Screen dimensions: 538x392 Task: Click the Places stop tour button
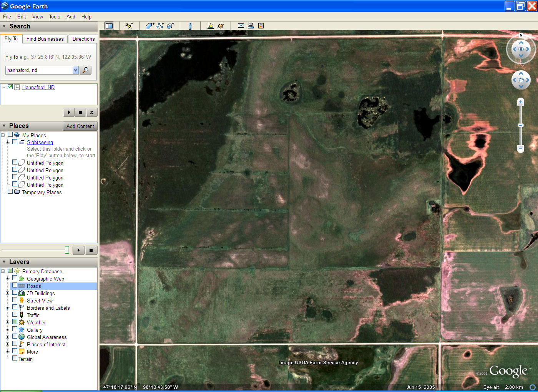point(91,250)
